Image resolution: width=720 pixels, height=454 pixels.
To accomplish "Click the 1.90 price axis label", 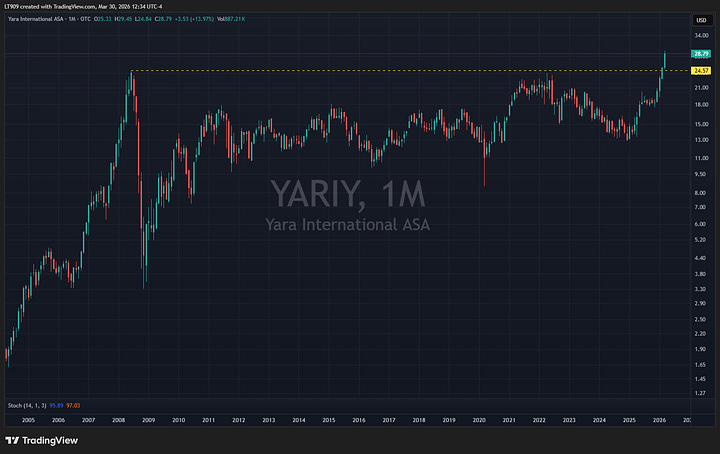I will pyautogui.click(x=700, y=349).
